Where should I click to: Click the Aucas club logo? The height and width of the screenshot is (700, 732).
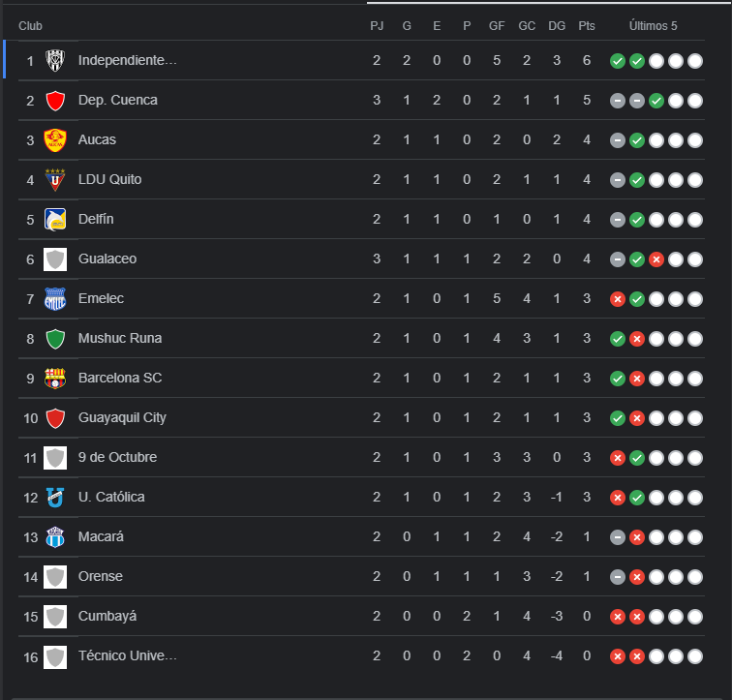point(55,140)
